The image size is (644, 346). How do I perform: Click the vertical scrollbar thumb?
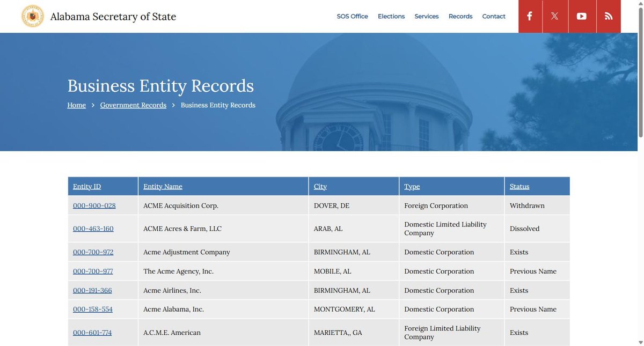640,72
